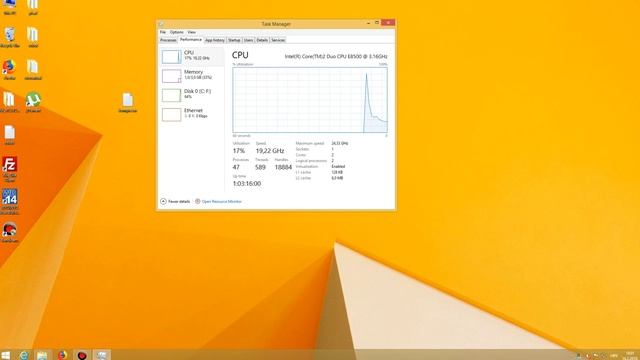This screenshot has height=360, width=640.
Task: Click the '17%' utilization value
Action: [239, 151]
